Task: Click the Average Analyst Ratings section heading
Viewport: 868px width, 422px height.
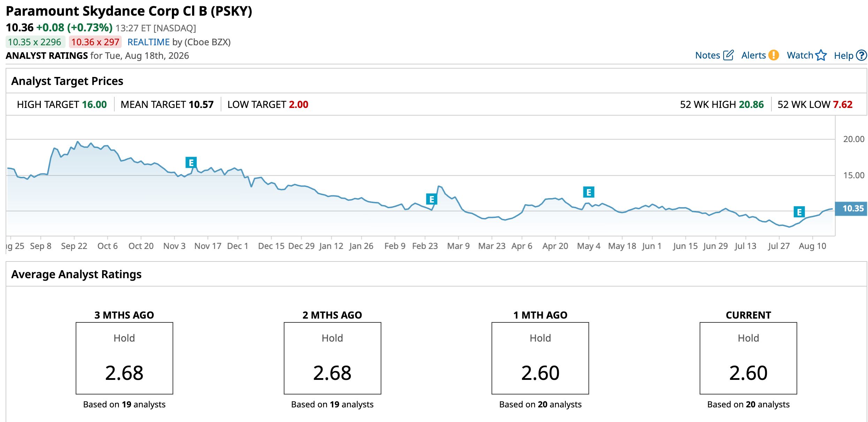Action: 76,274
